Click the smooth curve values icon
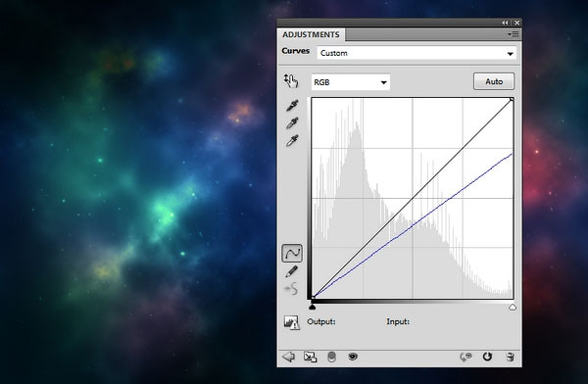Image resolution: width=588 pixels, height=384 pixels. click(291, 289)
